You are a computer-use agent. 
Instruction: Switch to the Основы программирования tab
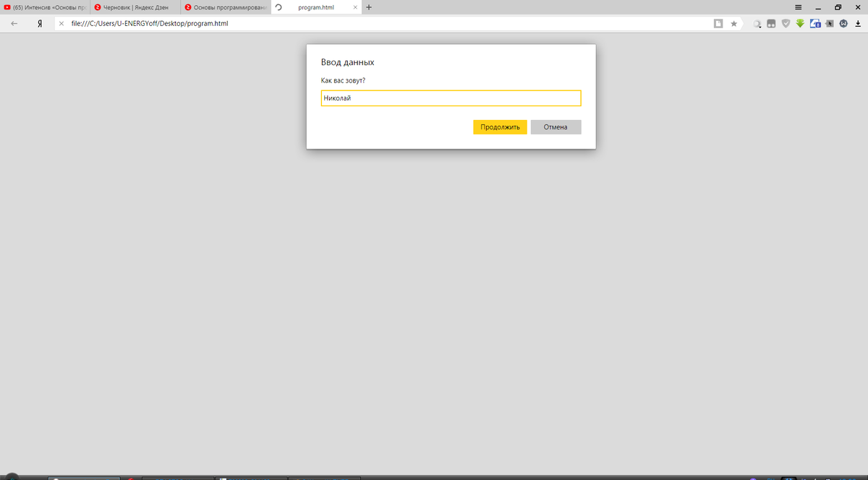click(x=225, y=7)
